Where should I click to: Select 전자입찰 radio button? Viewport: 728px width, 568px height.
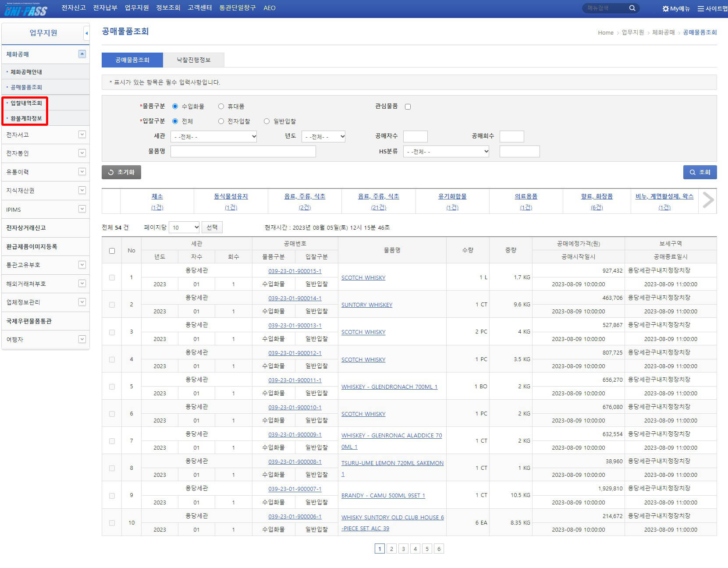tap(221, 121)
